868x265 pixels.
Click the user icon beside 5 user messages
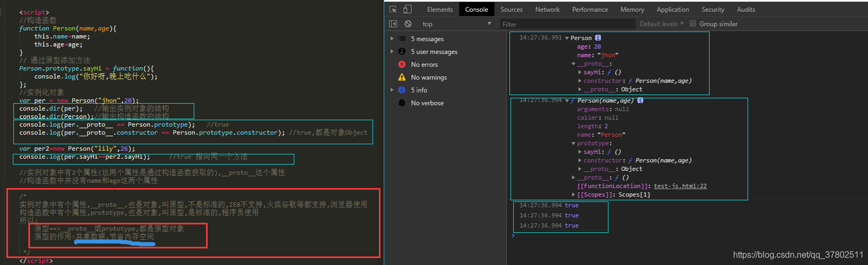(x=402, y=51)
